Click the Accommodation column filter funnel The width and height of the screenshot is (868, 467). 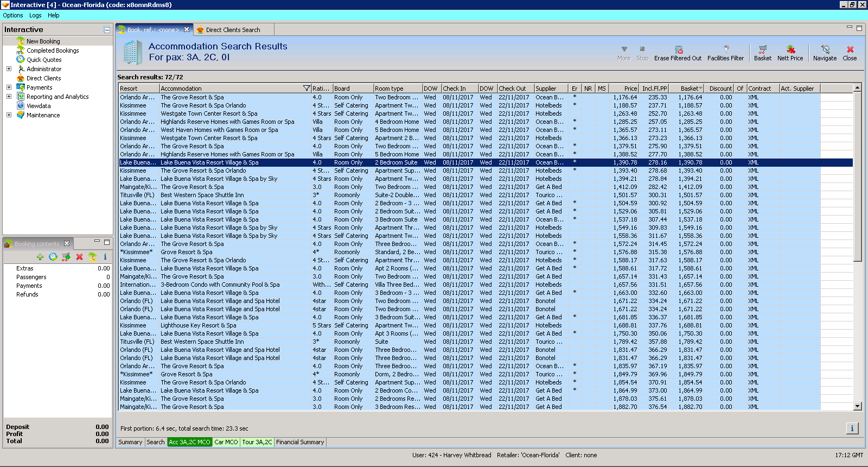(307, 89)
